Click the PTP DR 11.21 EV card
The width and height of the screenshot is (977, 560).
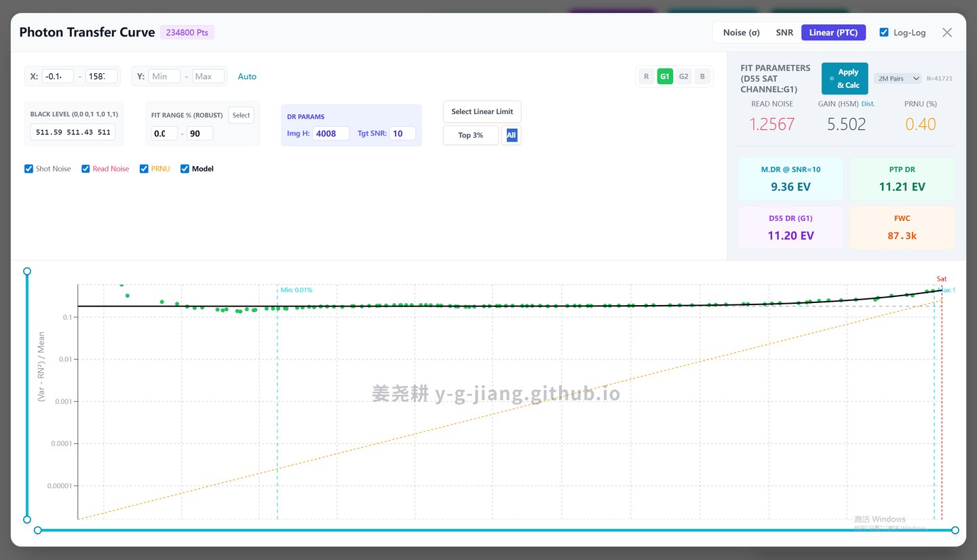(902, 179)
